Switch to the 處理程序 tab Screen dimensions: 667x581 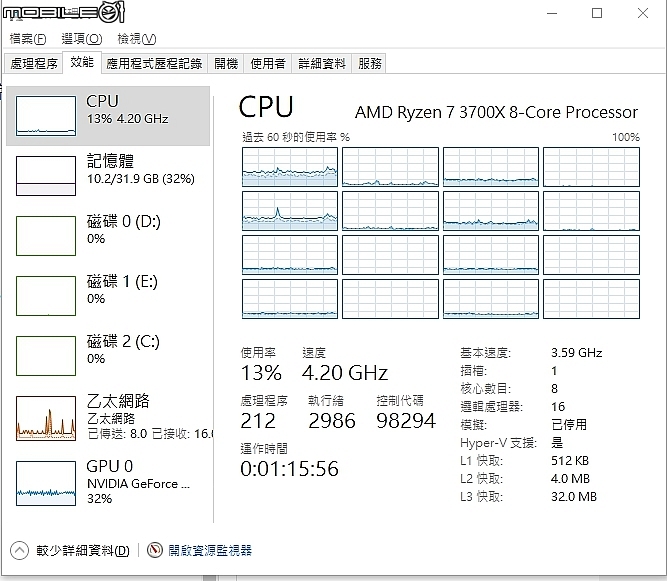34,63
